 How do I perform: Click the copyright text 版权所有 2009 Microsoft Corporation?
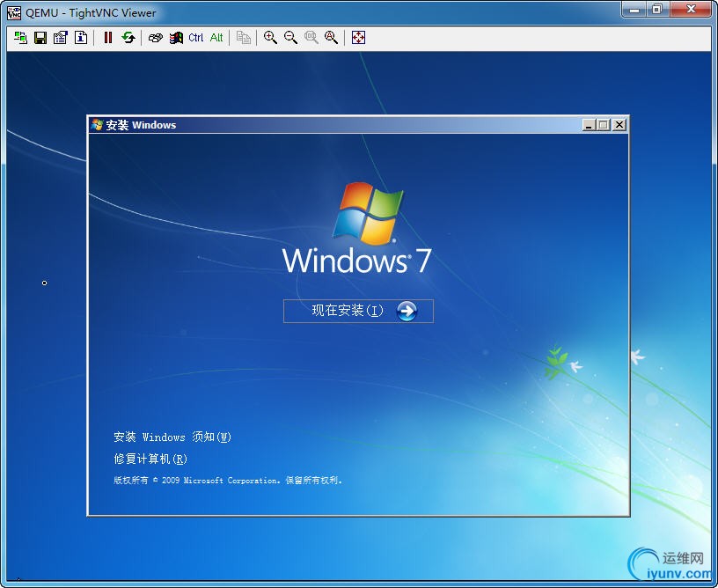tap(228, 480)
